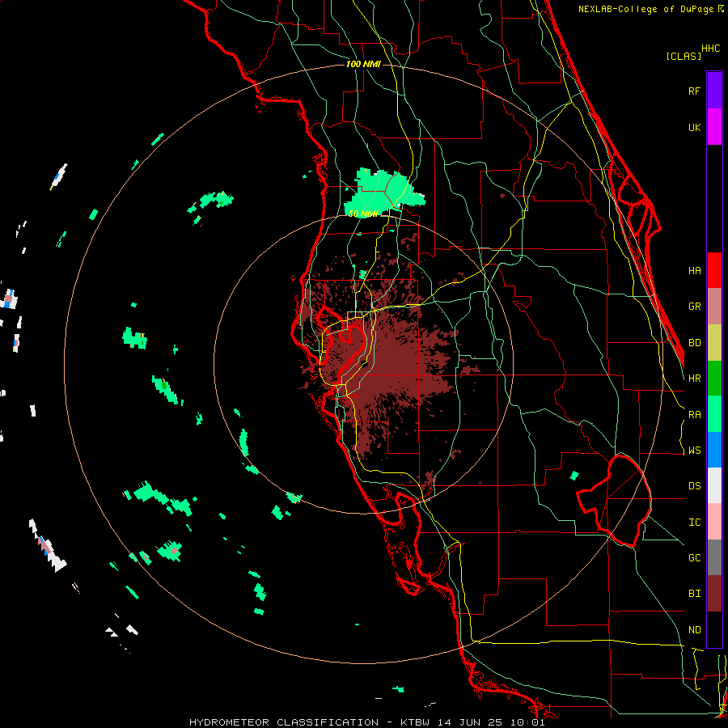Pick the DS white legend swatch
This screenshot has width=728, height=728.
[x=714, y=485]
